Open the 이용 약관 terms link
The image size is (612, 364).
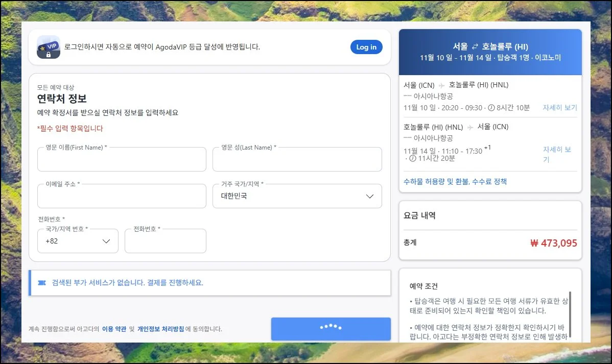114,329
